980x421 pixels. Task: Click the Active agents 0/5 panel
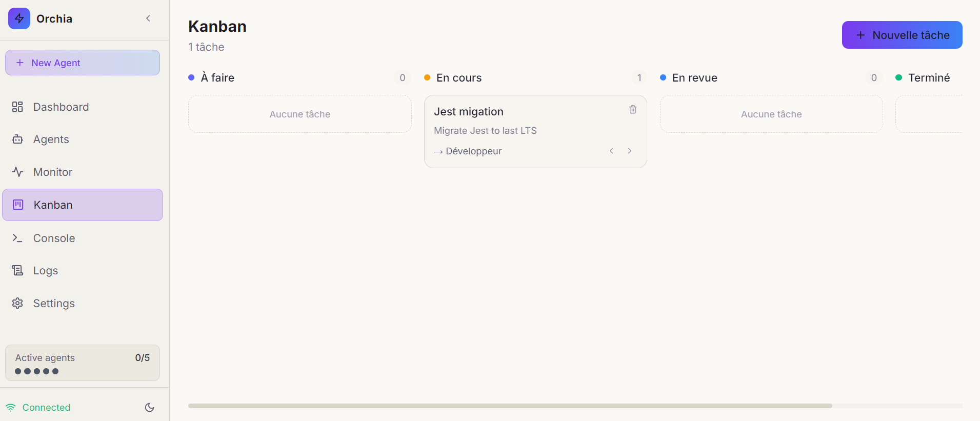pos(83,363)
